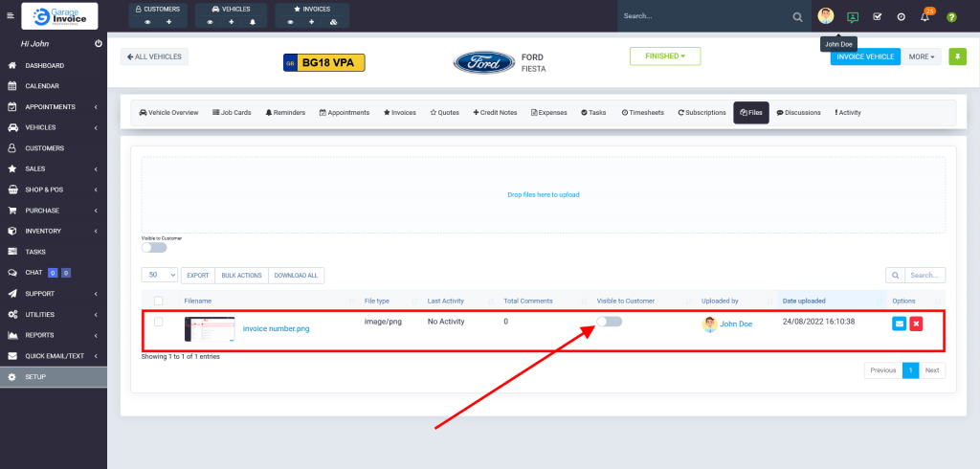The width and height of the screenshot is (980, 469).
Task: Add a new vehicle with the plus icon
Action: tap(232, 22)
